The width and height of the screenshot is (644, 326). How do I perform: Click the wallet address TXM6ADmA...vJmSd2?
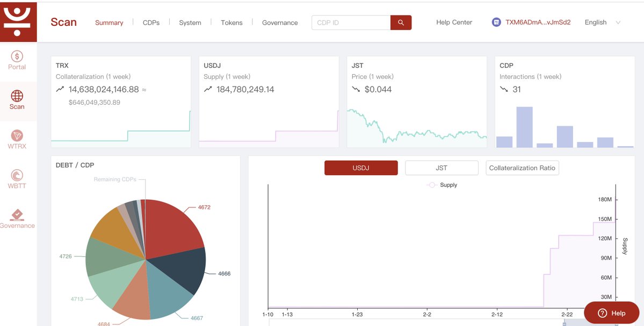(x=538, y=23)
